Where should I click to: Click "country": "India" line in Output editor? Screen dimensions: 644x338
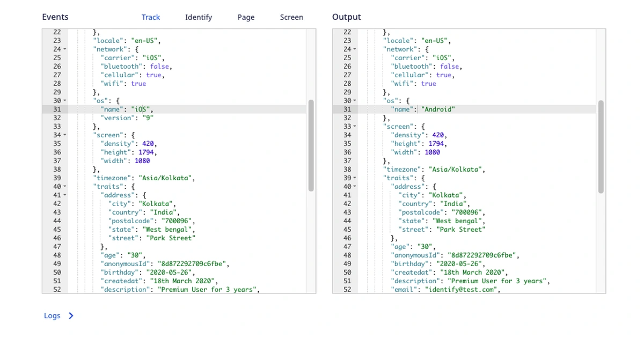click(x=434, y=204)
